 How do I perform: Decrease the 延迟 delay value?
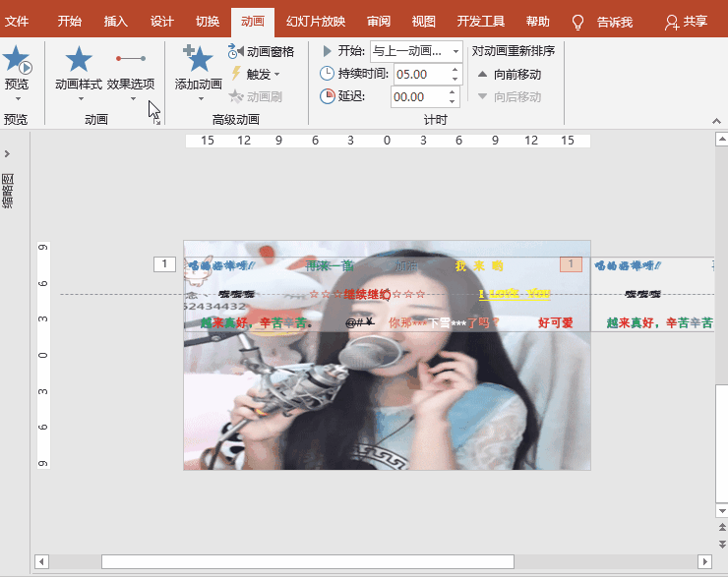(453, 102)
